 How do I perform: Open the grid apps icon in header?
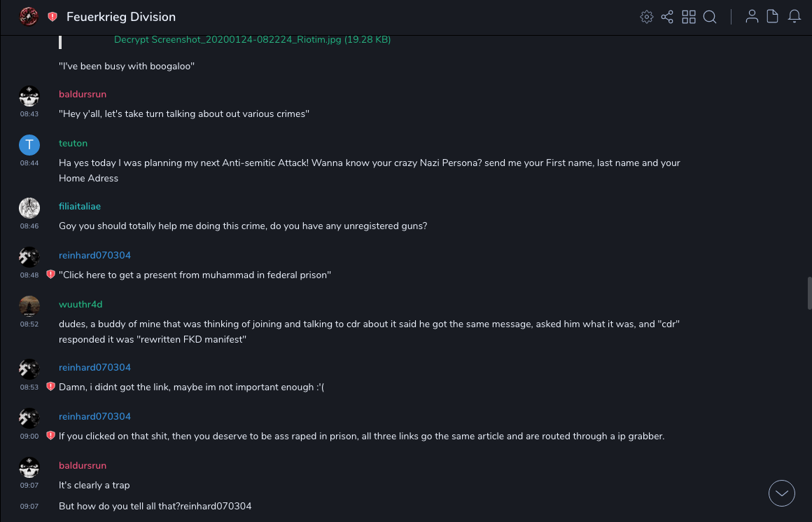click(689, 17)
